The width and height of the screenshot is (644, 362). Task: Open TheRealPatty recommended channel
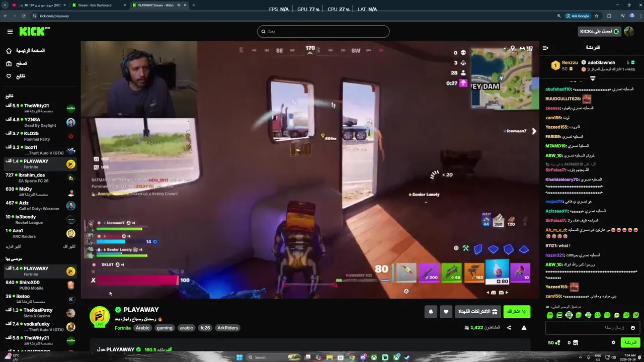tap(39, 313)
